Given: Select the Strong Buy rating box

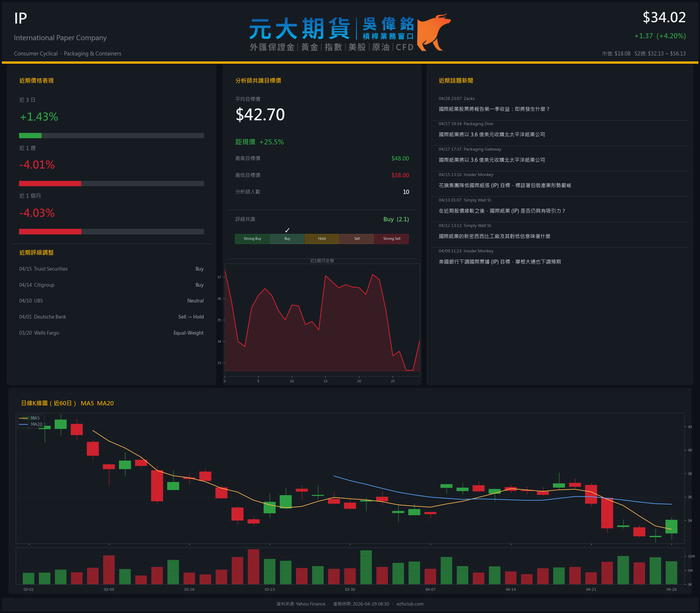Looking at the screenshot, I should point(252,239).
